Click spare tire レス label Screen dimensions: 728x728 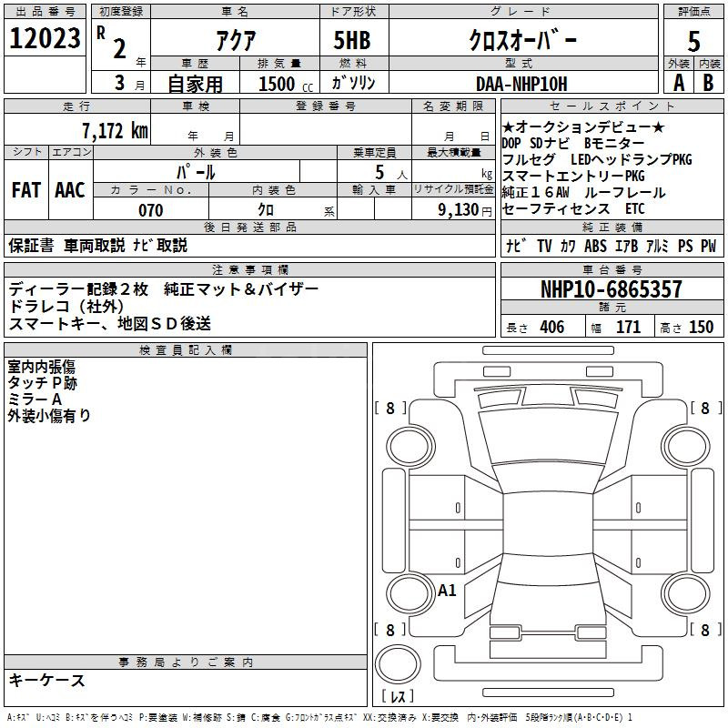398,696
